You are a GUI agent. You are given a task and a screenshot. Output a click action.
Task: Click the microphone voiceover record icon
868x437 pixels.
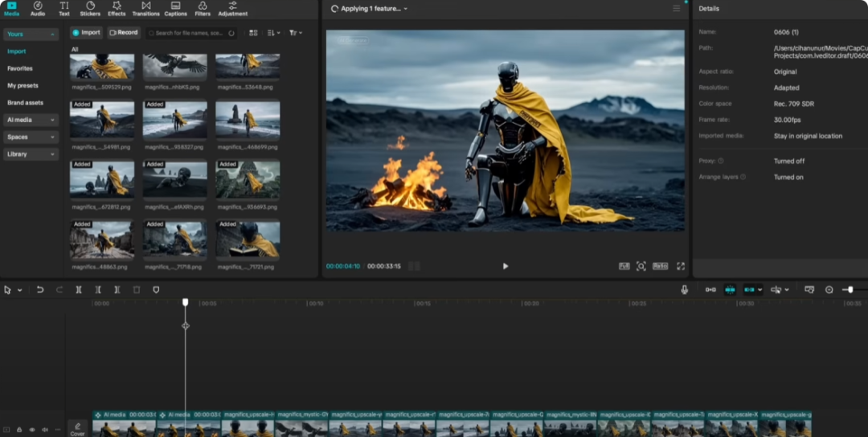[684, 289]
